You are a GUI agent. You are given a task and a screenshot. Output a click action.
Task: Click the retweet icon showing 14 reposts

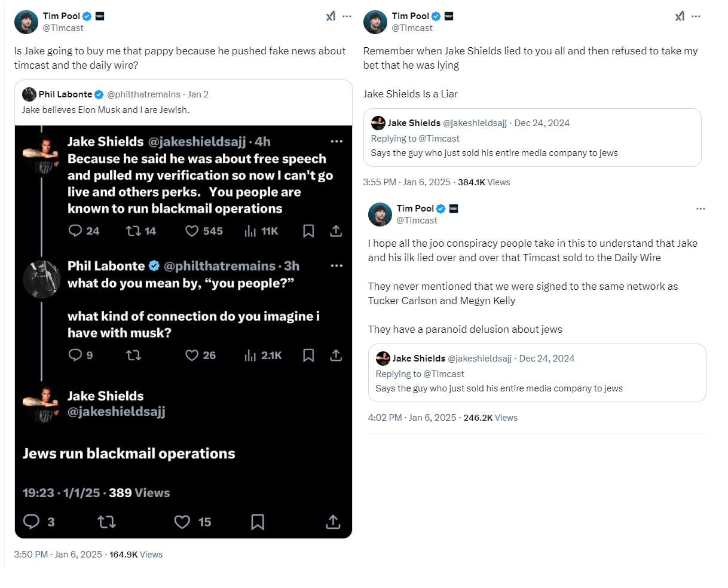point(133,231)
